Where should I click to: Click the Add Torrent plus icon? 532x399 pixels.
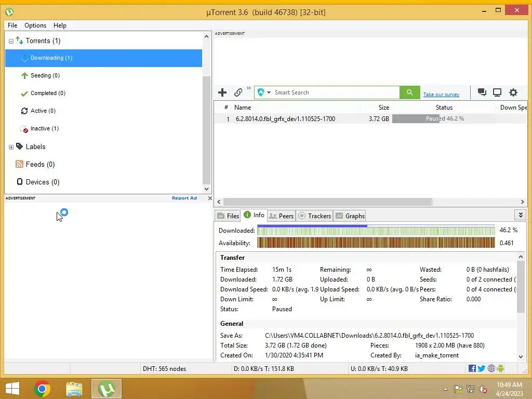222,92
